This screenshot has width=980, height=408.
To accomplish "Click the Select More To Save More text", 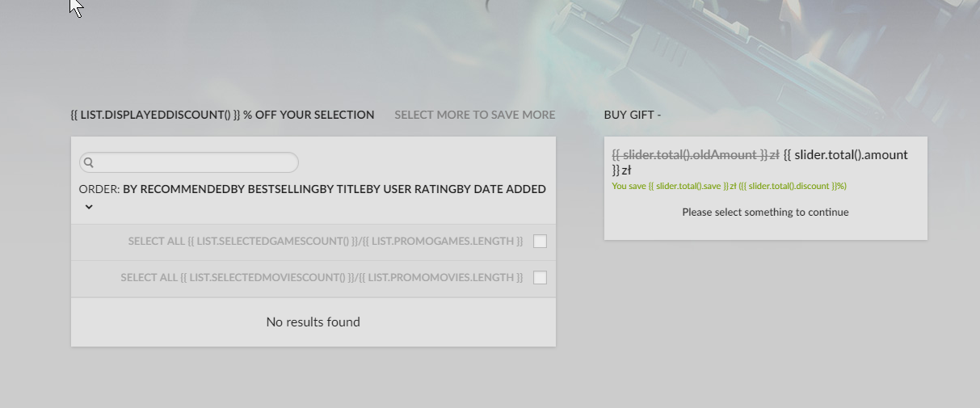I will 474,115.
